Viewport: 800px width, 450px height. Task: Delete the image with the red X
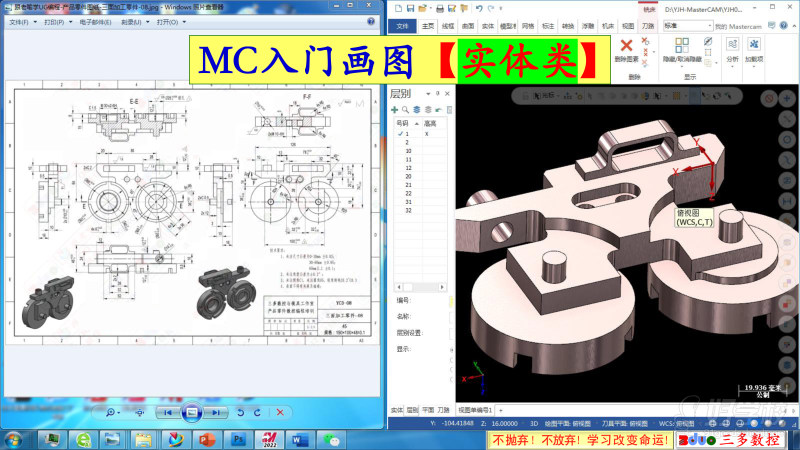point(280,412)
